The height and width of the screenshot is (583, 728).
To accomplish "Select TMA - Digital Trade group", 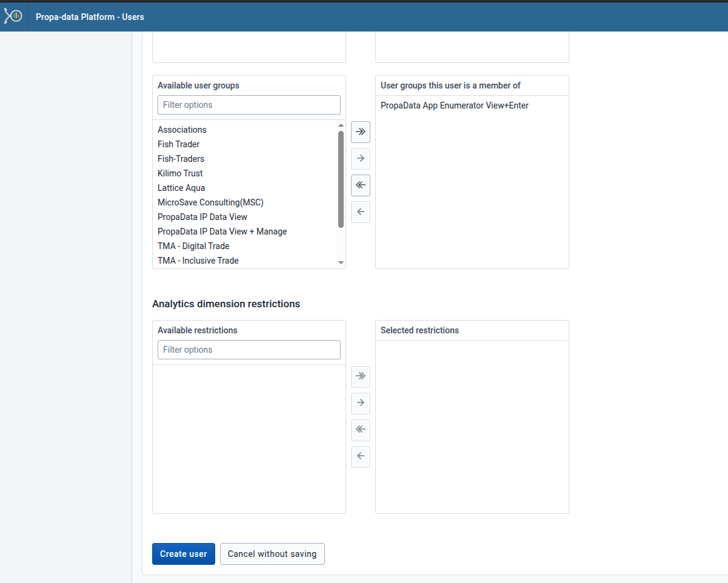I will click(193, 246).
